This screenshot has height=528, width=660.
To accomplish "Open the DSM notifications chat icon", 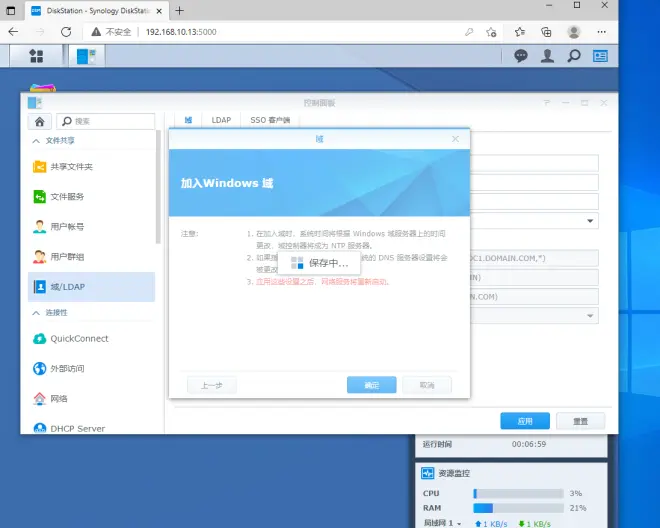I will point(521,56).
